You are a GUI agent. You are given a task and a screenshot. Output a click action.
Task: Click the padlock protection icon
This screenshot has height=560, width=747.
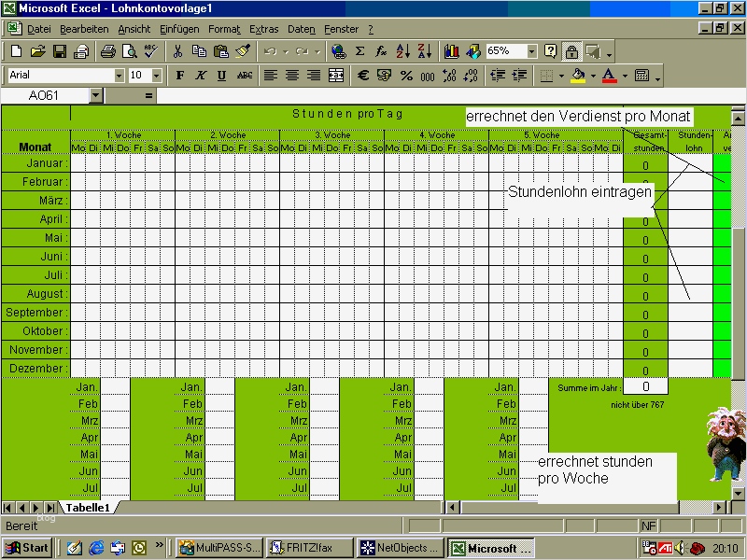click(x=571, y=51)
